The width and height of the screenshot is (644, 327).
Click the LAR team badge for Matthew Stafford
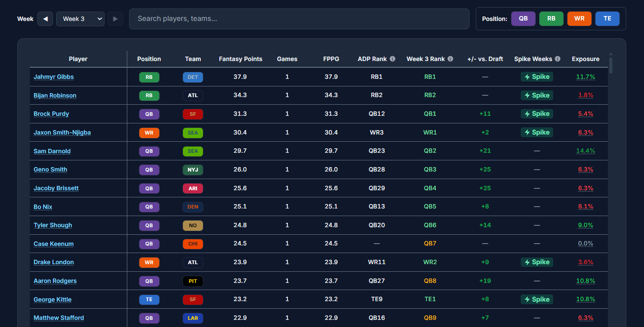tap(193, 318)
